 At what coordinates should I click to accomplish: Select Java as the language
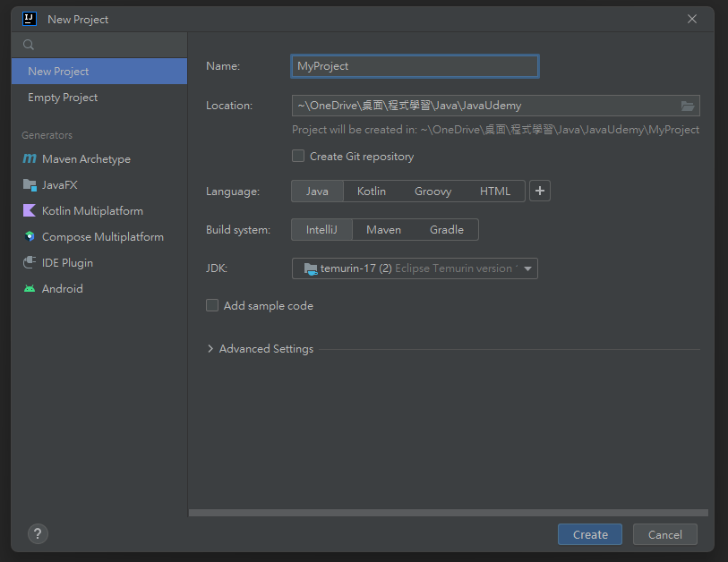[x=317, y=192]
